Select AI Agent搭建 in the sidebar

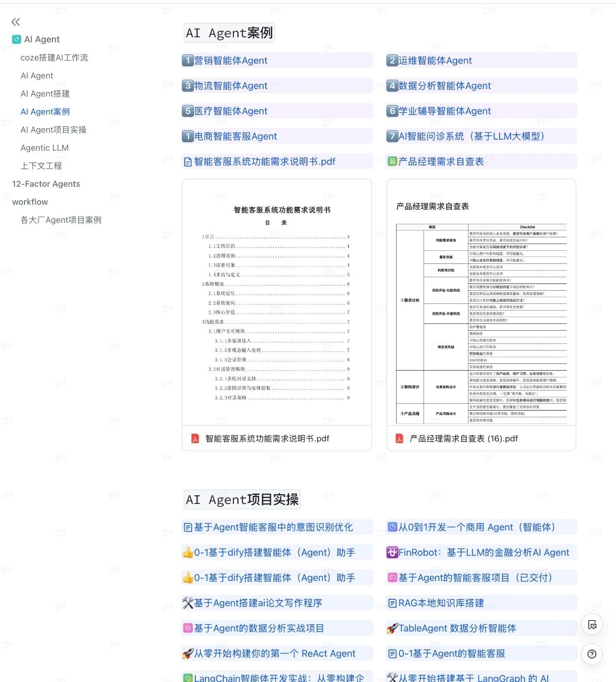tap(45, 94)
